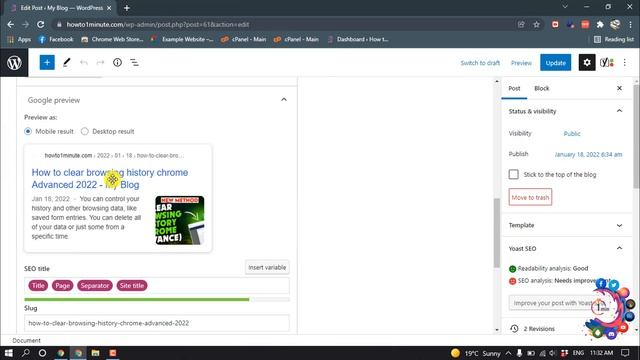Image resolution: width=640 pixels, height=360 pixels.
Task: Click the blue block inserter plus button
Action: point(47,62)
